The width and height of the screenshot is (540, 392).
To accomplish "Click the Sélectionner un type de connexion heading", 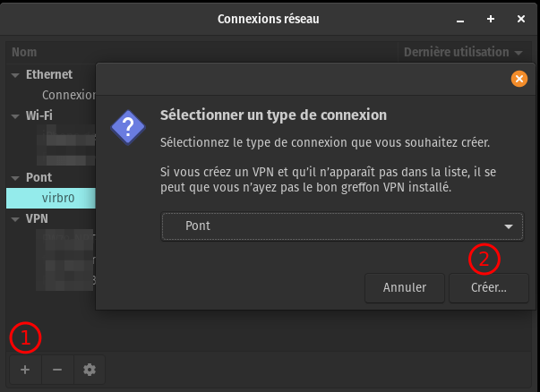I will pyautogui.click(x=272, y=115).
